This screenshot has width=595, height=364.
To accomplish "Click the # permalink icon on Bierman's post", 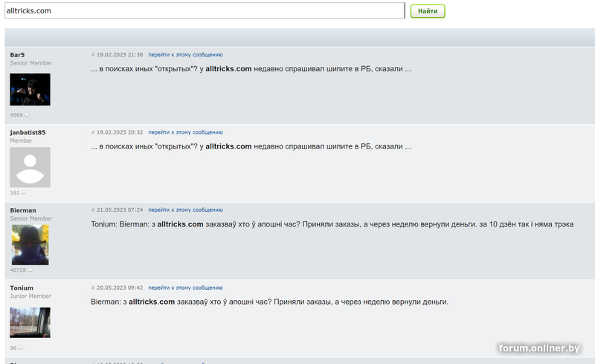I will 93,210.
